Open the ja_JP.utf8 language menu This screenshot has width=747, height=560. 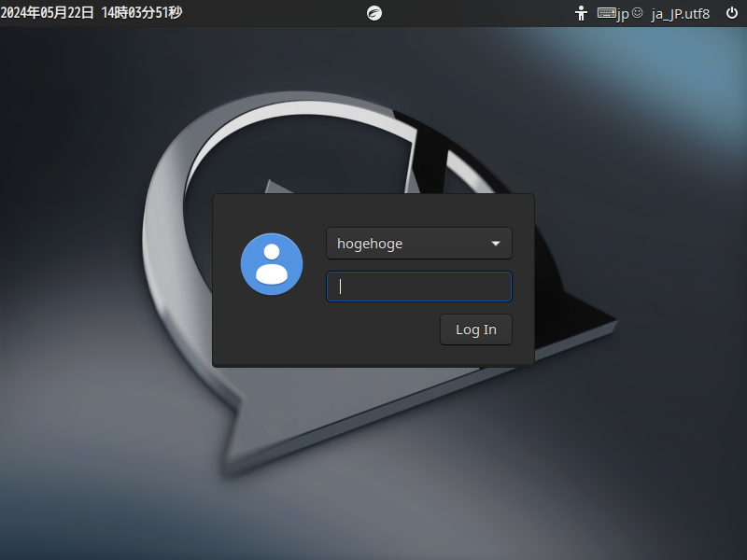(x=681, y=14)
